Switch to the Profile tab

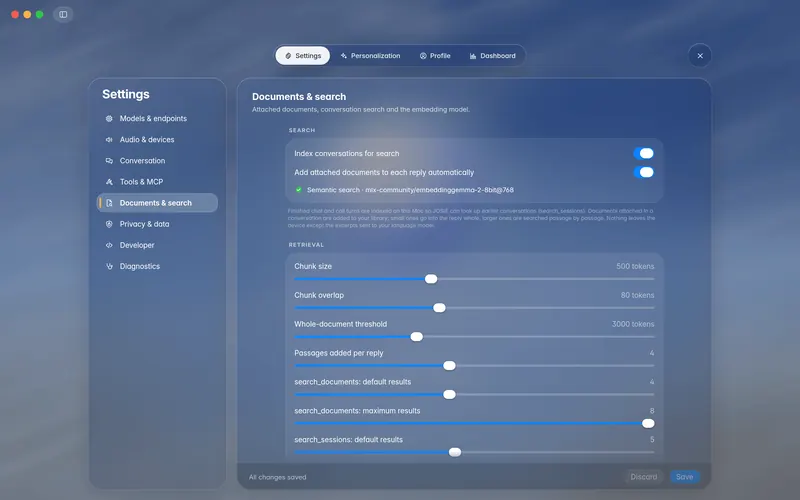pyautogui.click(x=435, y=56)
